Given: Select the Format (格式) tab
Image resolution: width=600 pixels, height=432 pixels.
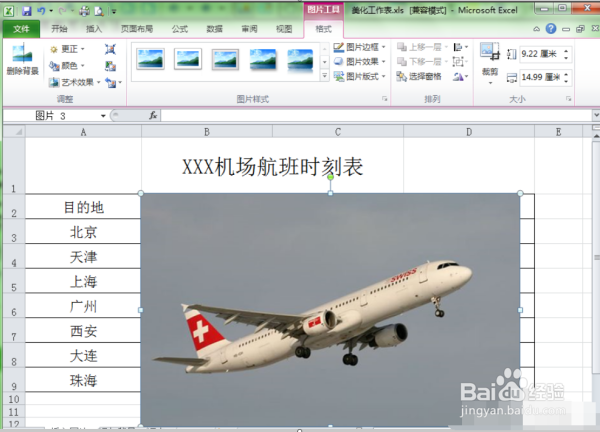Looking at the screenshot, I should (323, 29).
